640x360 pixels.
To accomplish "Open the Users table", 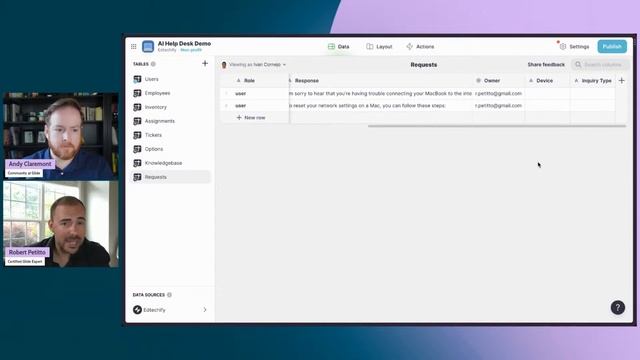I will (x=171, y=79).
